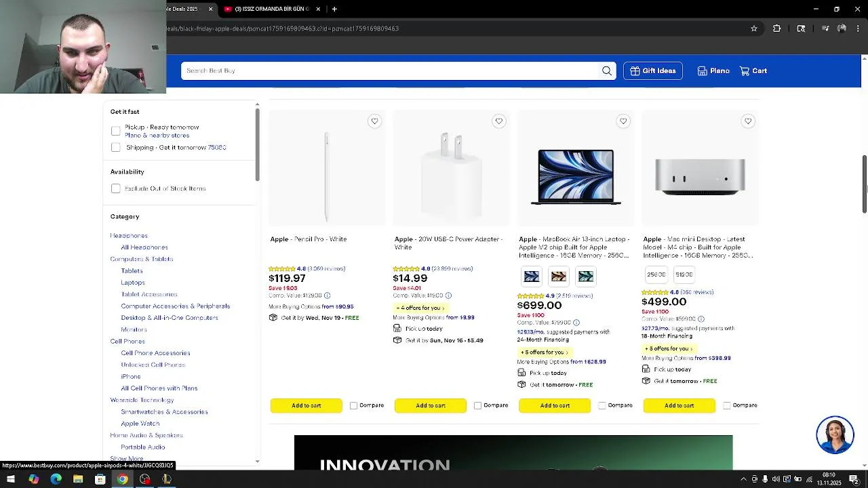This screenshot has height=488, width=868.
Task: Open the Tablets category link
Action: 132,271
